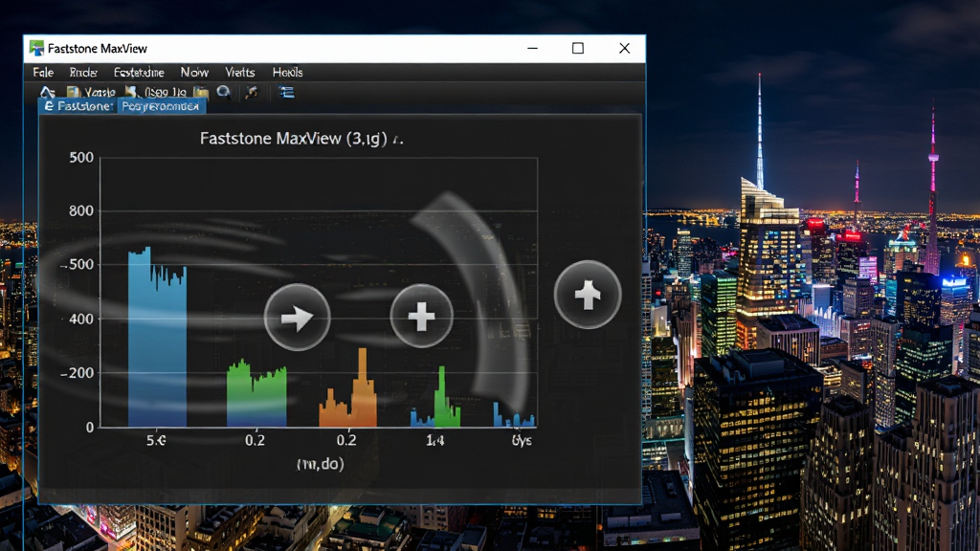Close the Faststone MaxView window

[624, 48]
